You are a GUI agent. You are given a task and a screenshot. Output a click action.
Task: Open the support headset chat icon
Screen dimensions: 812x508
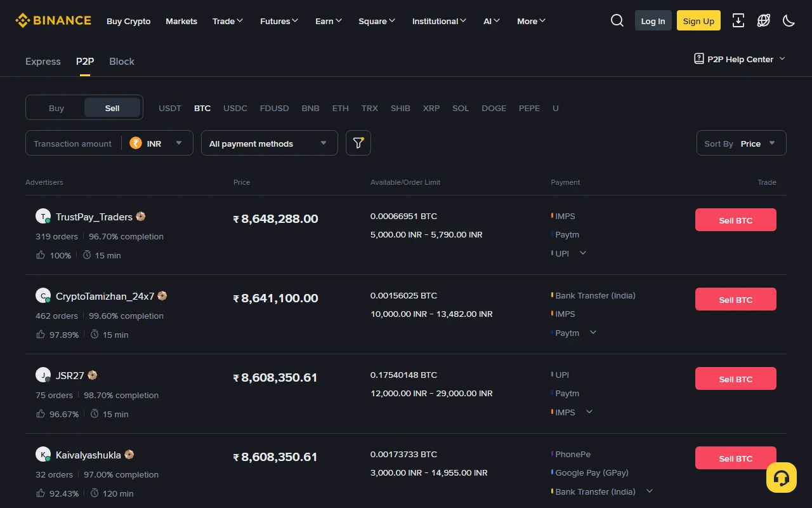point(782,478)
